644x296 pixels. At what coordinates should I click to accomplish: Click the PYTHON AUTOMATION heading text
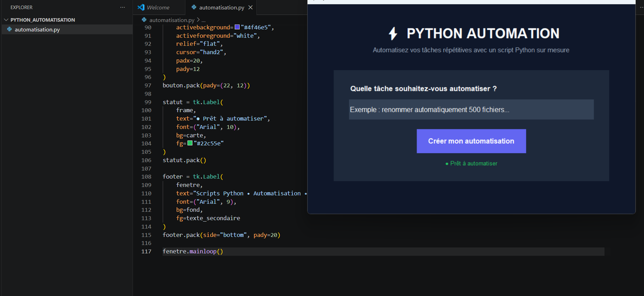pyautogui.click(x=483, y=34)
